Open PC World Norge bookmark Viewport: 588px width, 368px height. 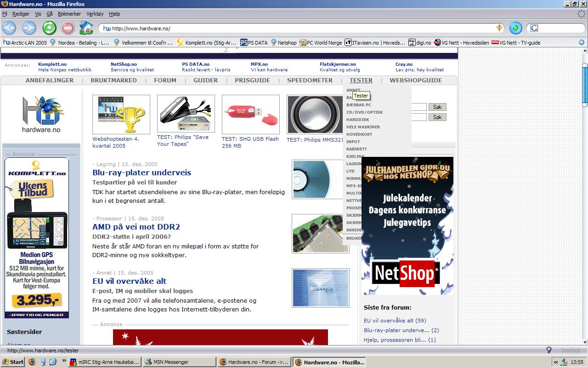(321, 42)
